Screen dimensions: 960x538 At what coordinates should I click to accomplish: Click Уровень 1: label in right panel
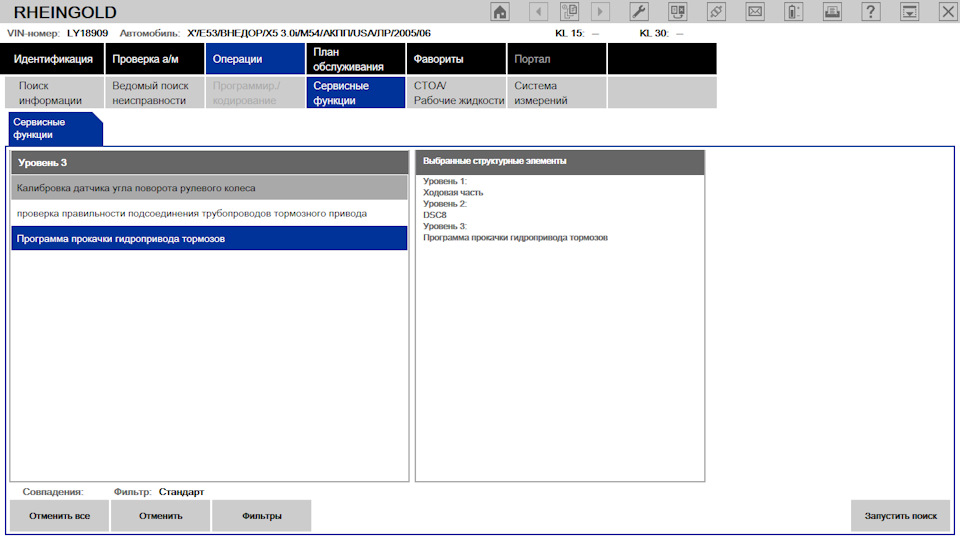(445, 181)
